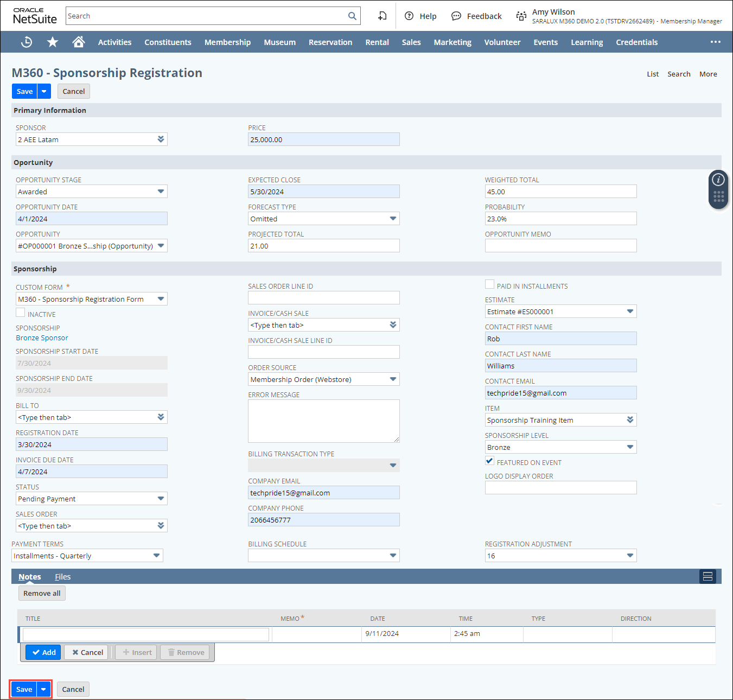The height and width of the screenshot is (700, 733).
Task: Click the Shortcuts star icon
Action: [53, 42]
